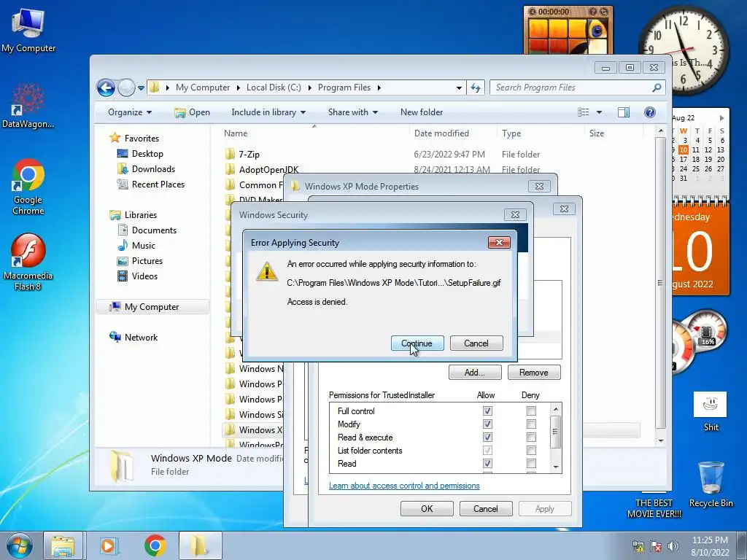Click OK in permissions dialog
This screenshot has width=747, height=560.
click(x=427, y=508)
